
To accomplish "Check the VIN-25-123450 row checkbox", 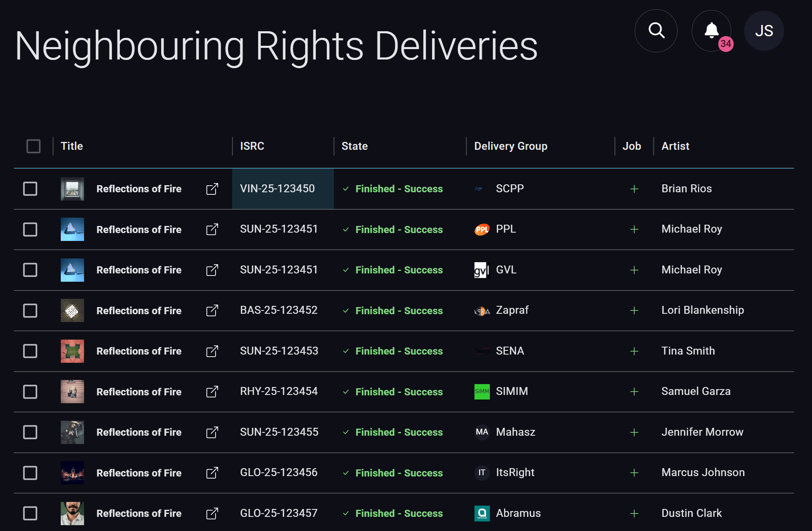I will [30, 189].
